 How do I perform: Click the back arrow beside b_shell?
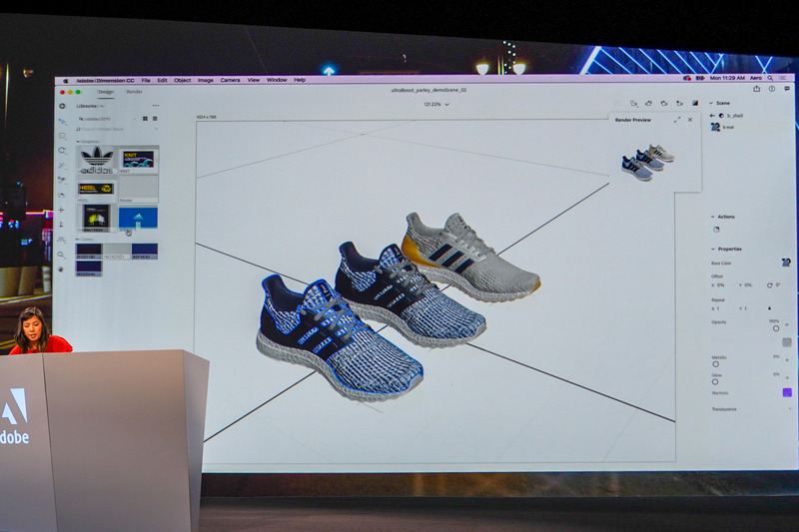(712, 116)
